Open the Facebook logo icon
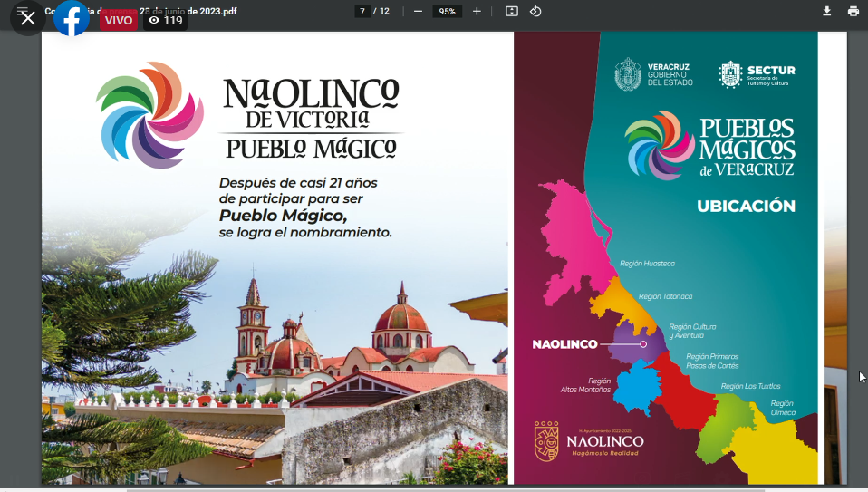This screenshot has height=492, width=868. [x=72, y=18]
